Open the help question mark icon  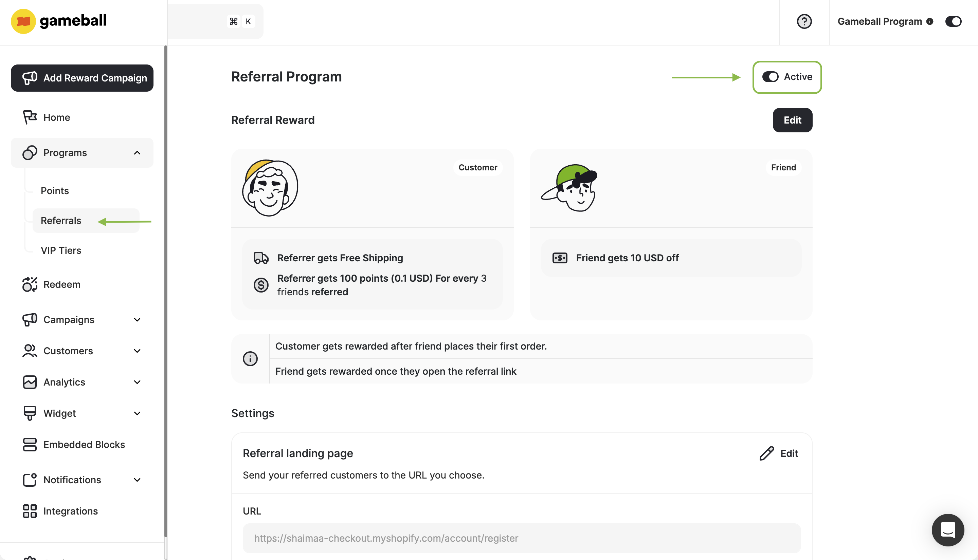click(804, 21)
